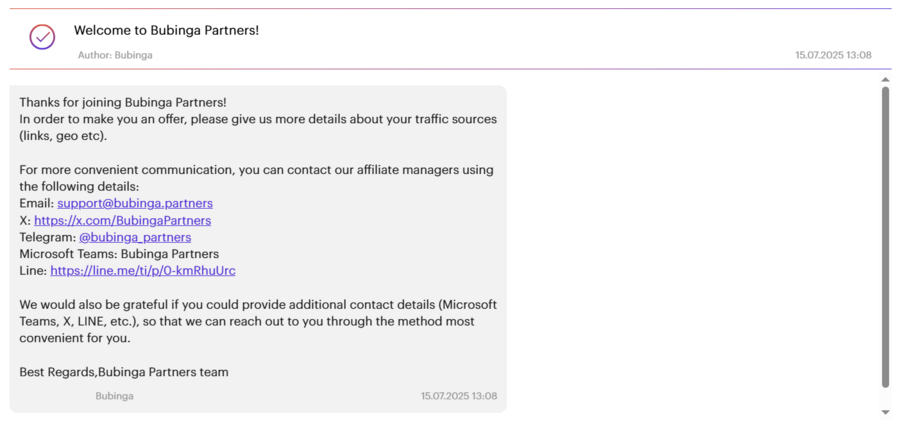Click the Thanks for joining opening line
The height and width of the screenshot is (434, 900).
(123, 102)
